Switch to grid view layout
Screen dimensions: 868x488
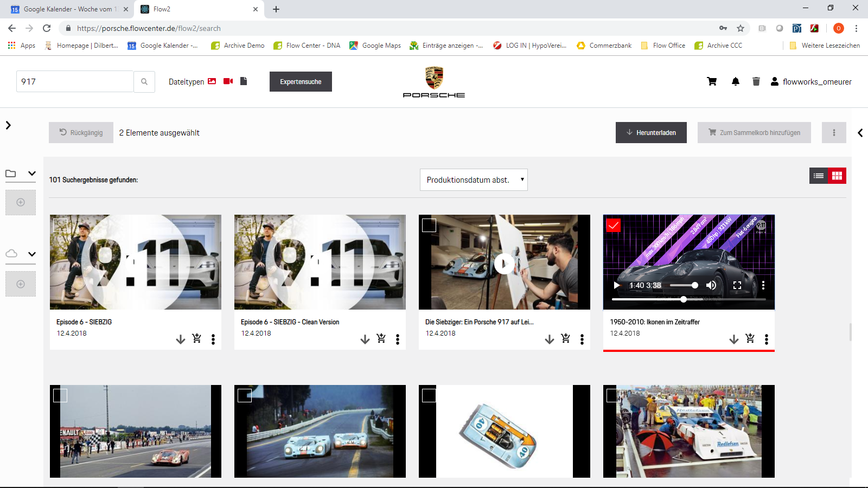pyautogui.click(x=837, y=176)
